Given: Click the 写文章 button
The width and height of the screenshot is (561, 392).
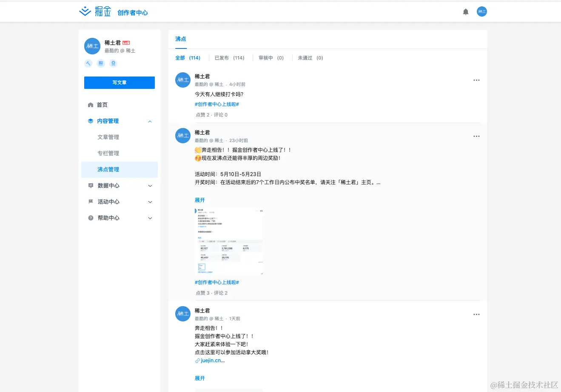Looking at the screenshot, I should pos(120,82).
